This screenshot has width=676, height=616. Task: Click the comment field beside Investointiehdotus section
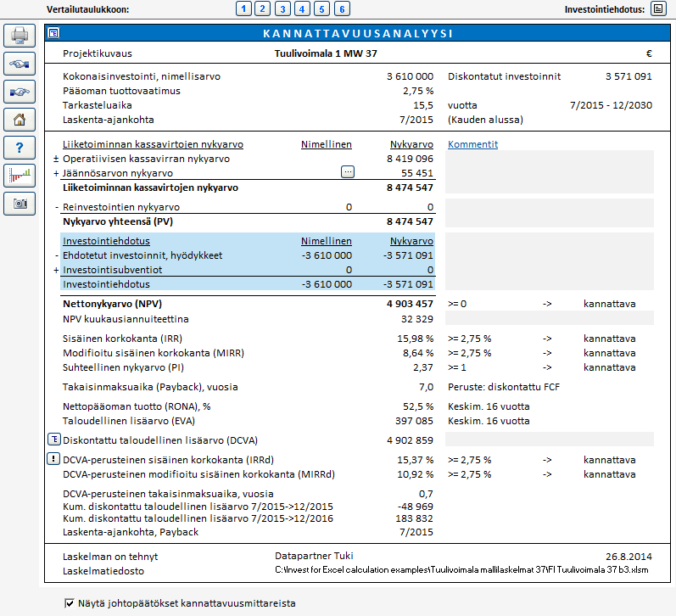(x=550, y=261)
